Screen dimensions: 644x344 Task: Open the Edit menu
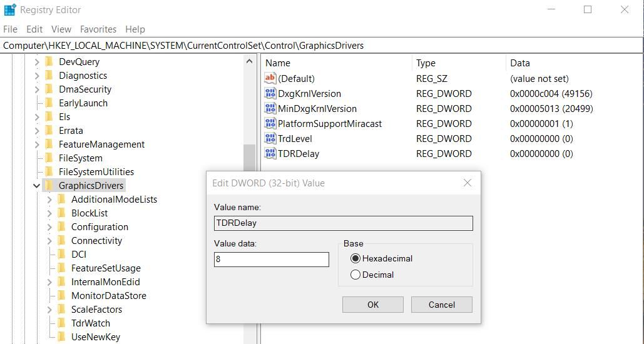tap(34, 29)
